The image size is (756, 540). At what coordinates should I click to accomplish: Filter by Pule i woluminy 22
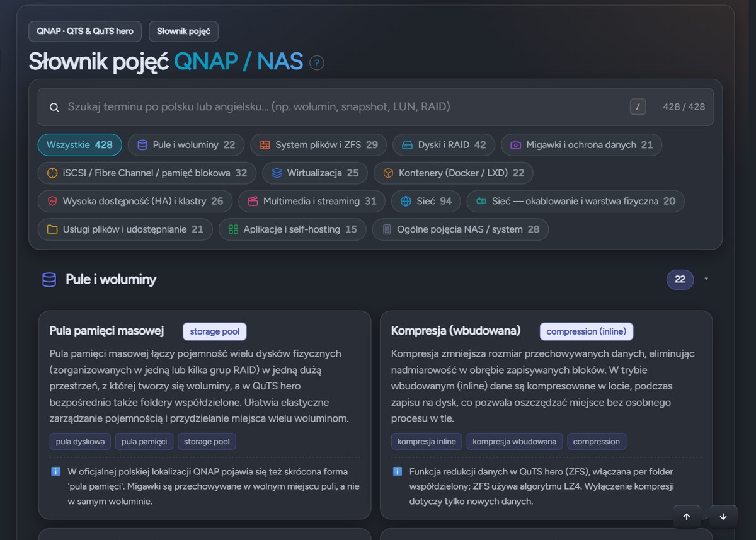[x=186, y=145]
